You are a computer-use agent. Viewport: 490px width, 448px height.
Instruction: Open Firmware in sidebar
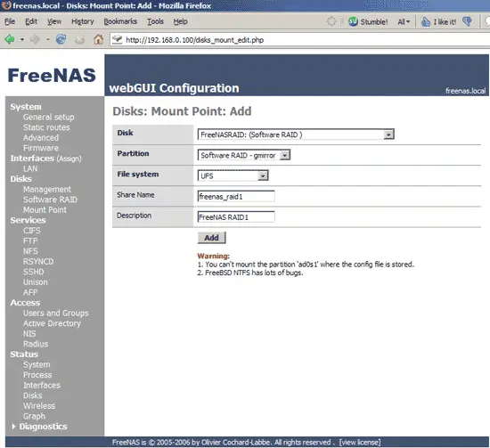(x=41, y=148)
